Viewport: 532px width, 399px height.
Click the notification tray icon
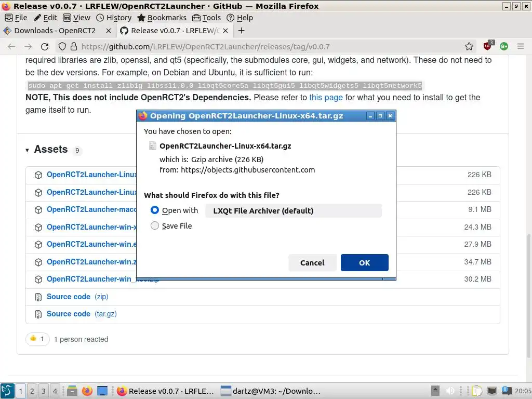[507, 391]
